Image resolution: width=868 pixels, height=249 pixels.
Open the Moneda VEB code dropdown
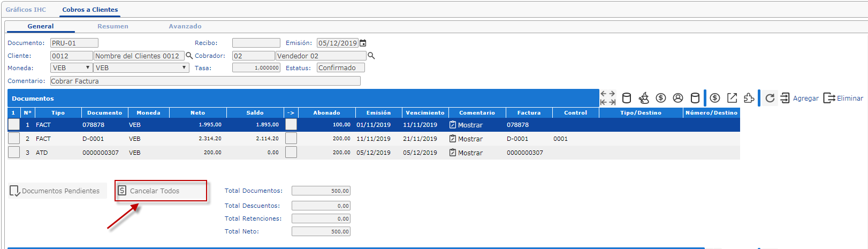(x=72, y=68)
